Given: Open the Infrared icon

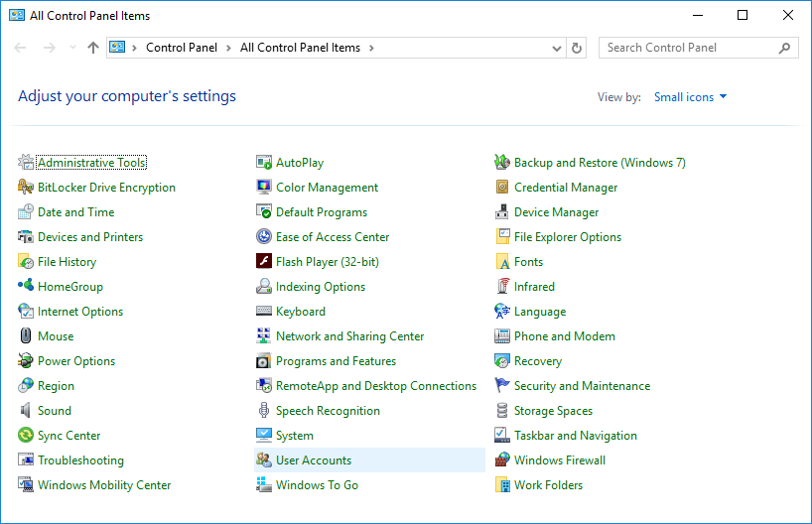Looking at the screenshot, I should pyautogui.click(x=503, y=287).
